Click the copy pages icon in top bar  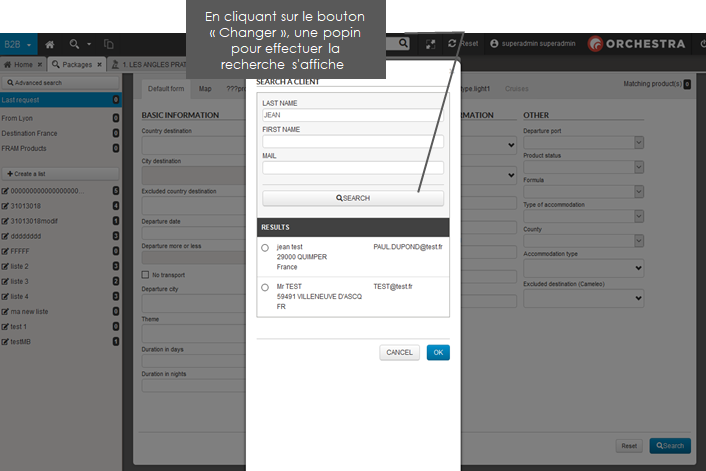pyautogui.click(x=109, y=45)
